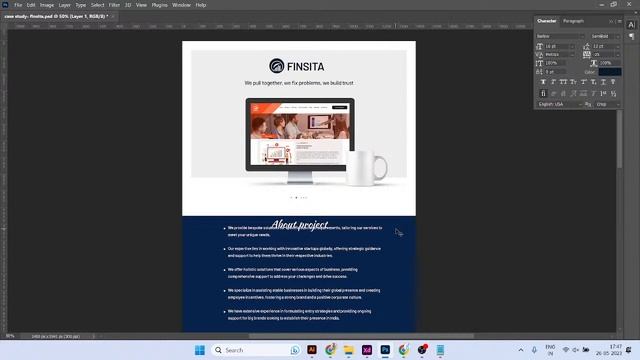Click the Titling Alternates OpenType icon
This screenshot has width=640, height=360.
point(593,93)
